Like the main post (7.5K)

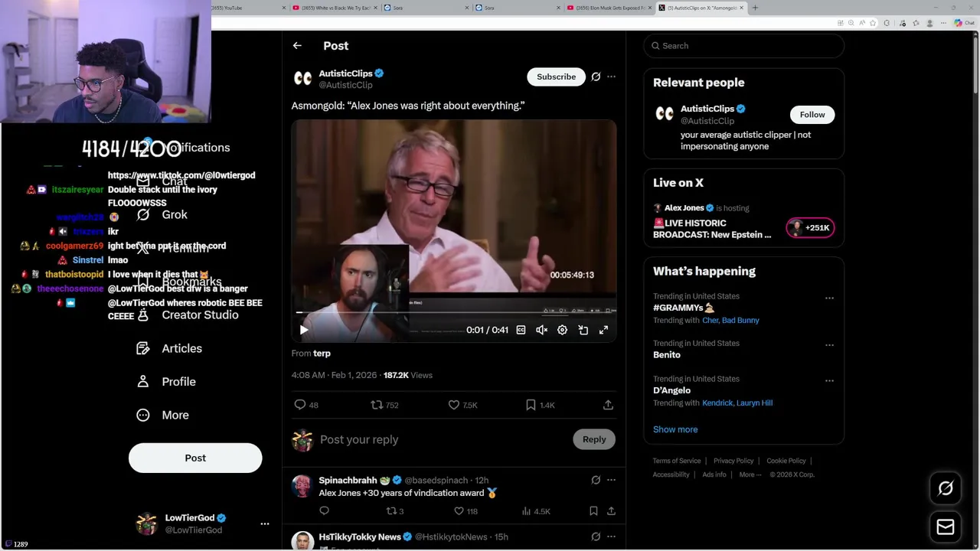point(462,405)
